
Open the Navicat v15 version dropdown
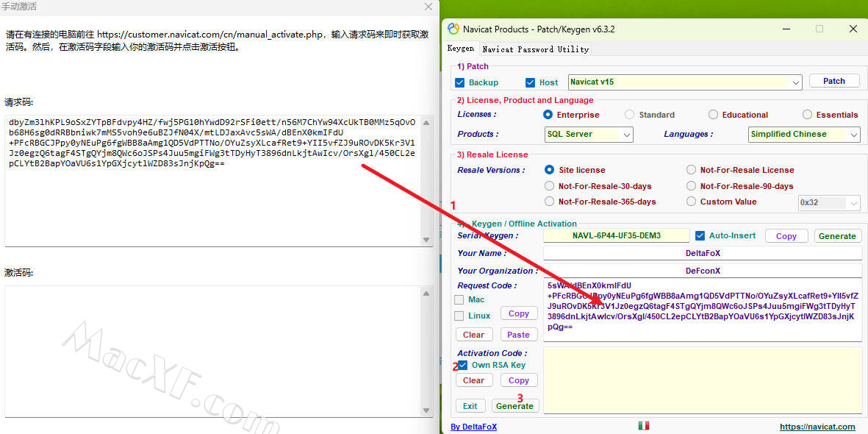pos(795,82)
